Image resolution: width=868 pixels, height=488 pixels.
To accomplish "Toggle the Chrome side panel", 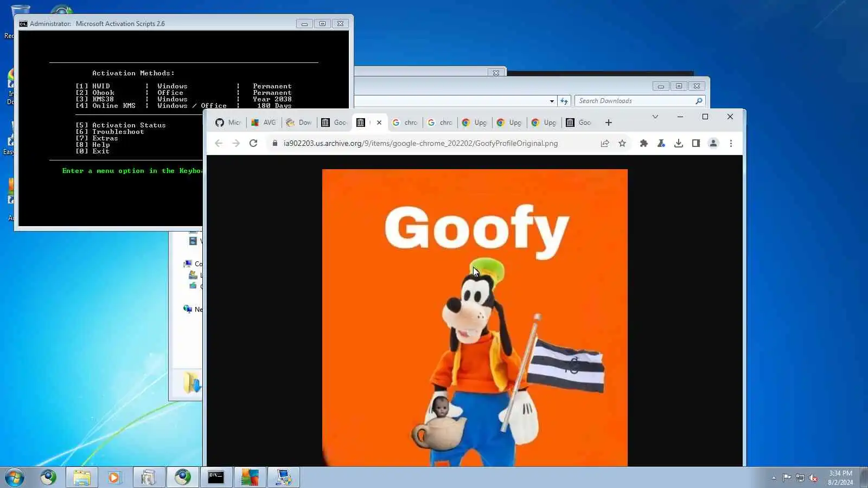I will click(x=696, y=143).
